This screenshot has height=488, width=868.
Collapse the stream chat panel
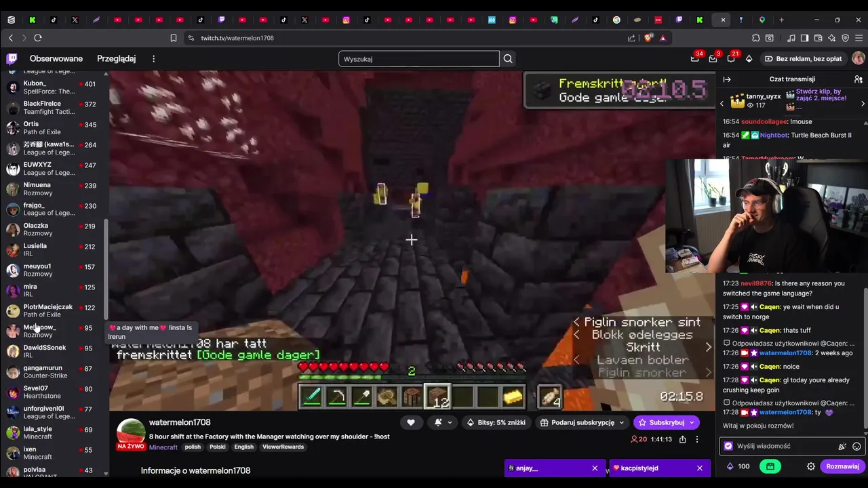727,79
